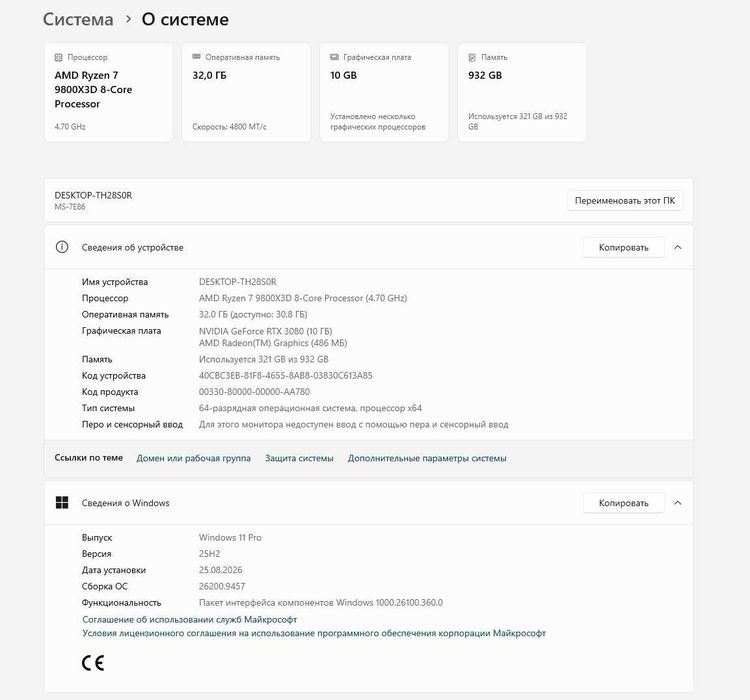Select NVIDIA GeForce RTX 3080 text
The height and width of the screenshot is (700, 750).
[265, 331]
